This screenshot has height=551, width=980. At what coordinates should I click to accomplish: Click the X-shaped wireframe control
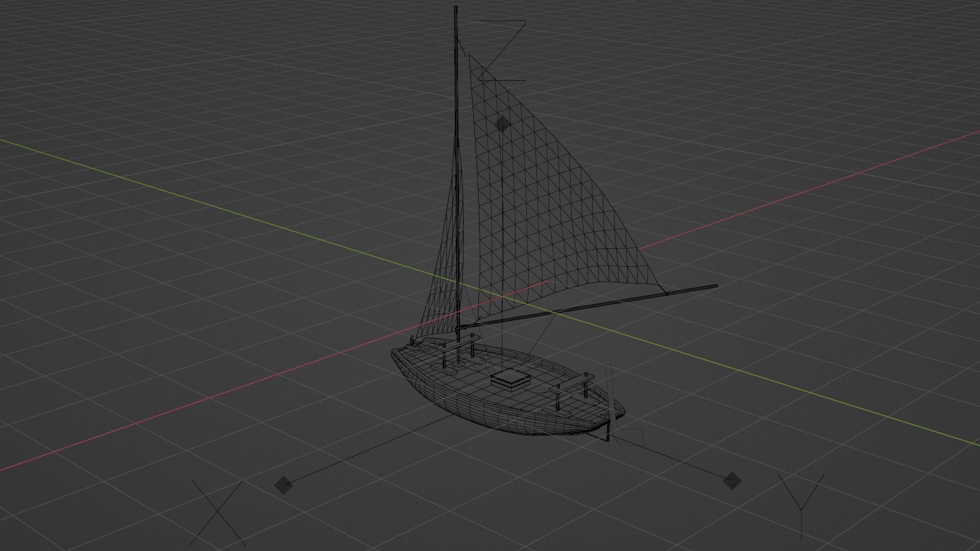click(x=217, y=512)
